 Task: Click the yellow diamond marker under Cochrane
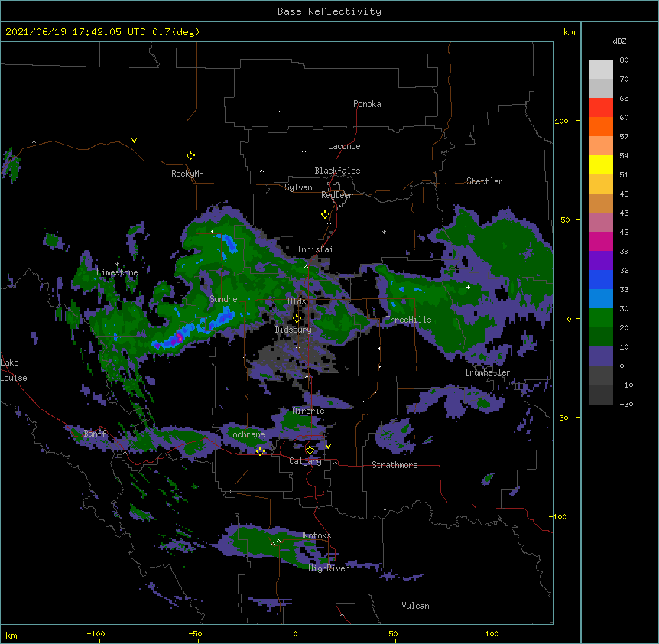(260, 451)
